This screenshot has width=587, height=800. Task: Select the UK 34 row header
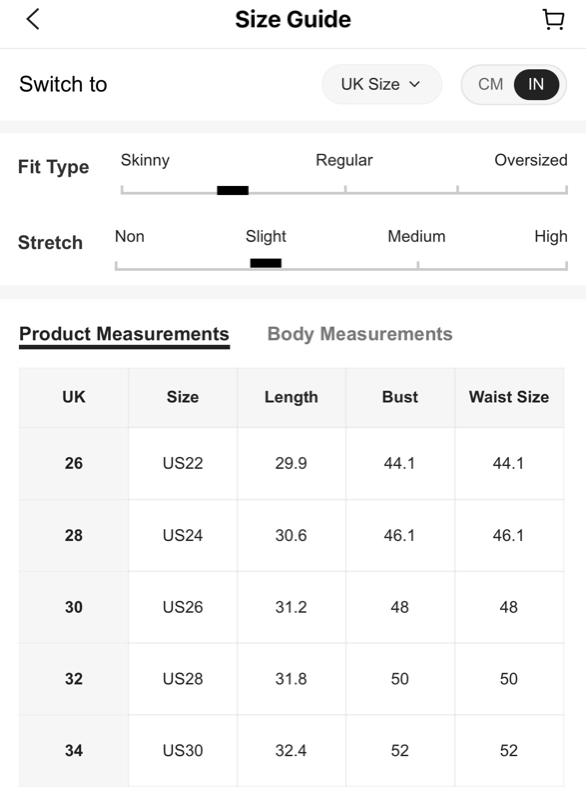coord(74,751)
